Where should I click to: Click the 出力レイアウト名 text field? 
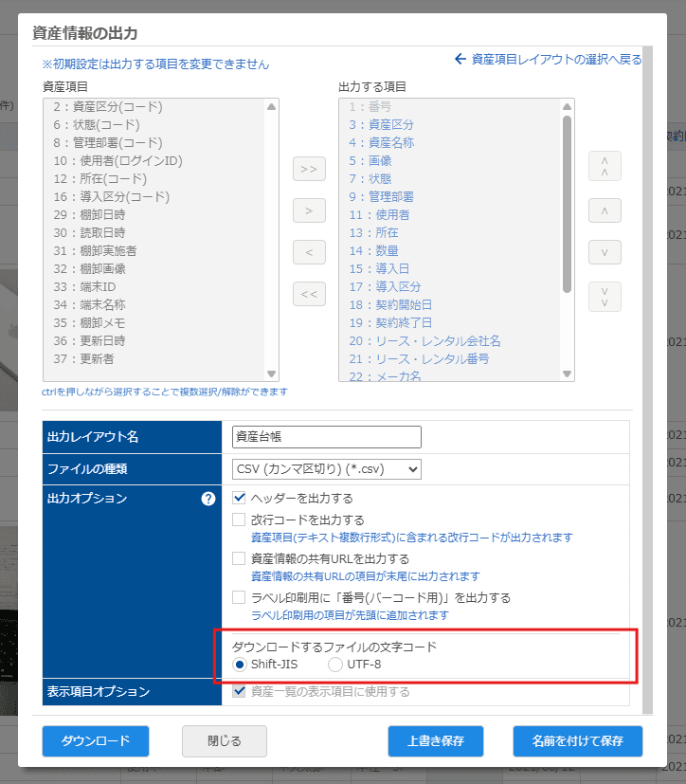327,437
